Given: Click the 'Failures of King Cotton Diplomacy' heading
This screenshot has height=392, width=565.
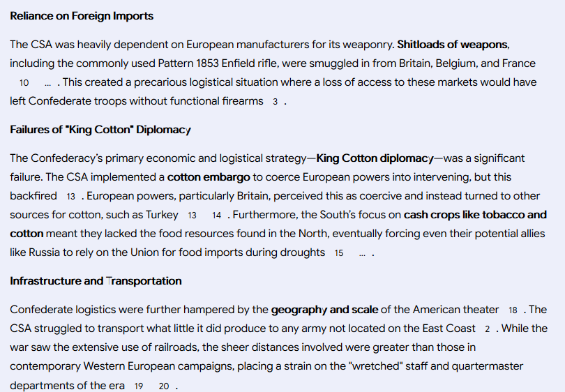Looking at the screenshot, I should (100, 130).
